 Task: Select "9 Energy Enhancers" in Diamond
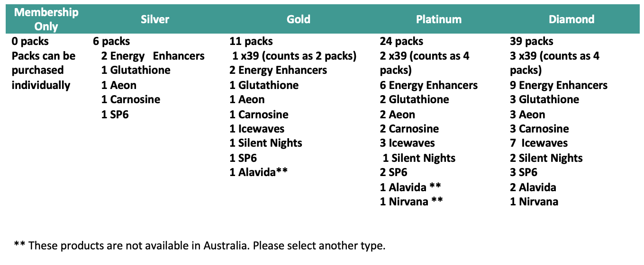(x=558, y=85)
